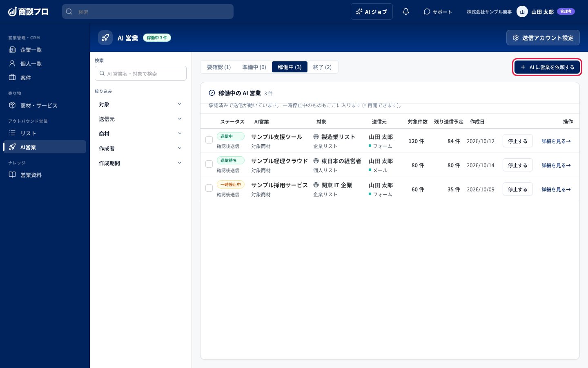Expand the 作成期間 filter
Image resolution: width=588 pixels, height=368 pixels.
tap(140, 163)
